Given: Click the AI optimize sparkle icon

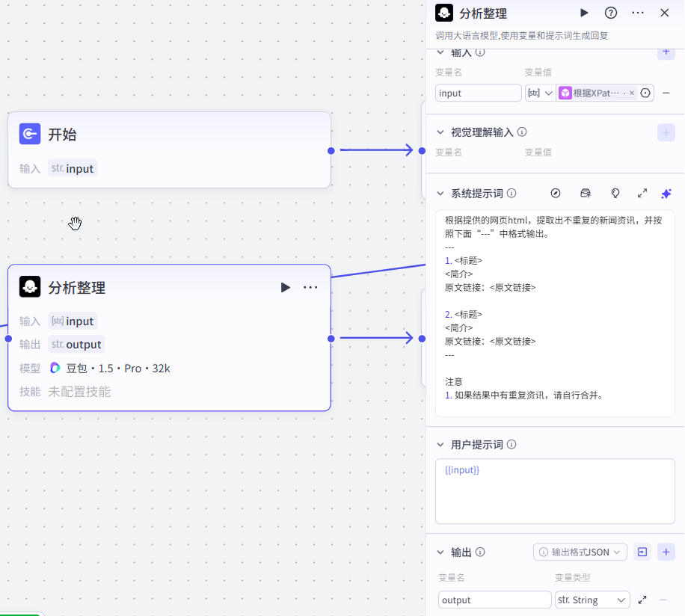Looking at the screenshot, I should 666,194.
